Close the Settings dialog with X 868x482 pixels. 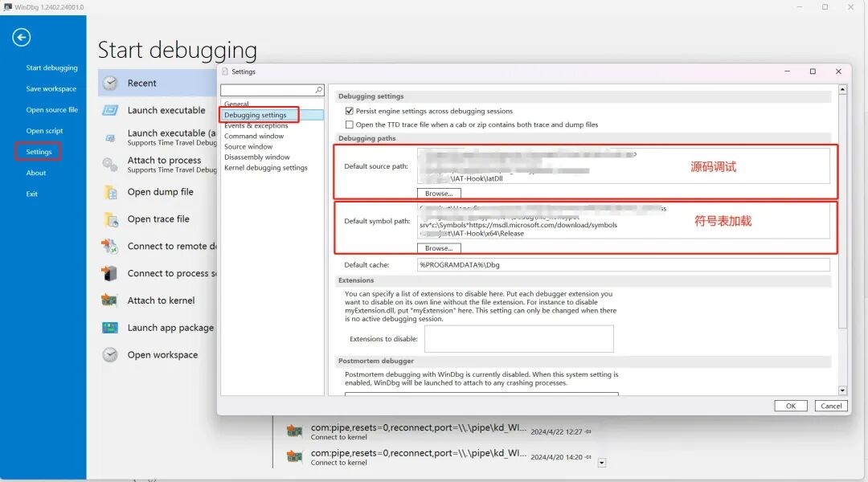coord(838,71)
